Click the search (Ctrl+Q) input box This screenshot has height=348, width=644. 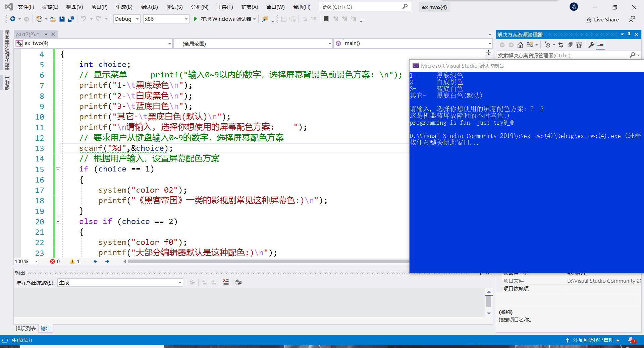tap(365, 7)
